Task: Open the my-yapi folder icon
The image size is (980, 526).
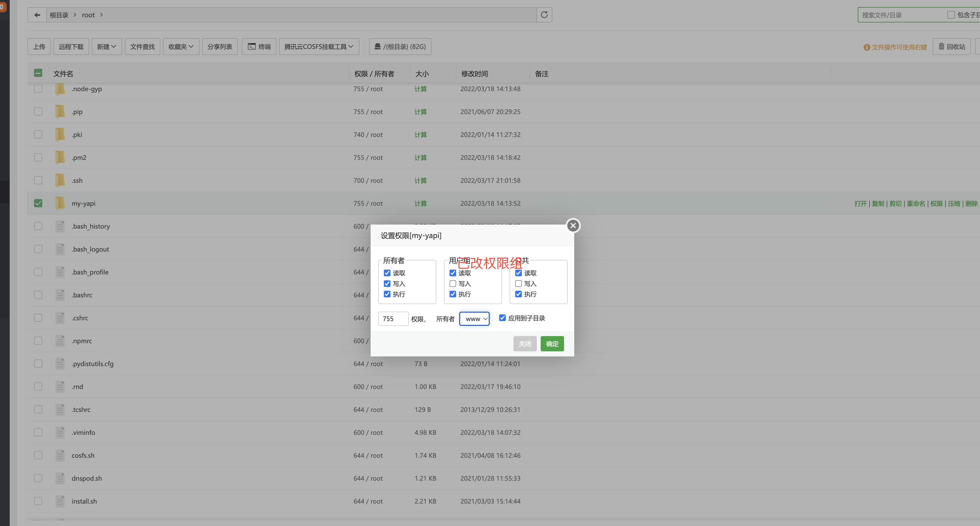Action: 60,203
